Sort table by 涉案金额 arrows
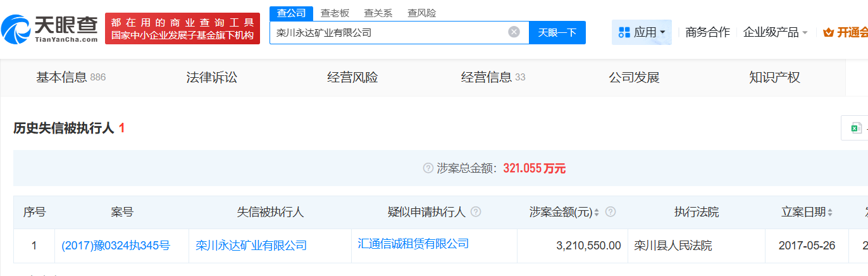 (x=596, y=213)
